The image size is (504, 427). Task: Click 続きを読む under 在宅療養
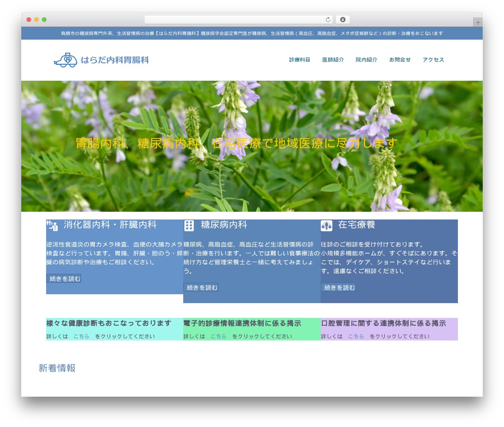click(x=338, y=288)
